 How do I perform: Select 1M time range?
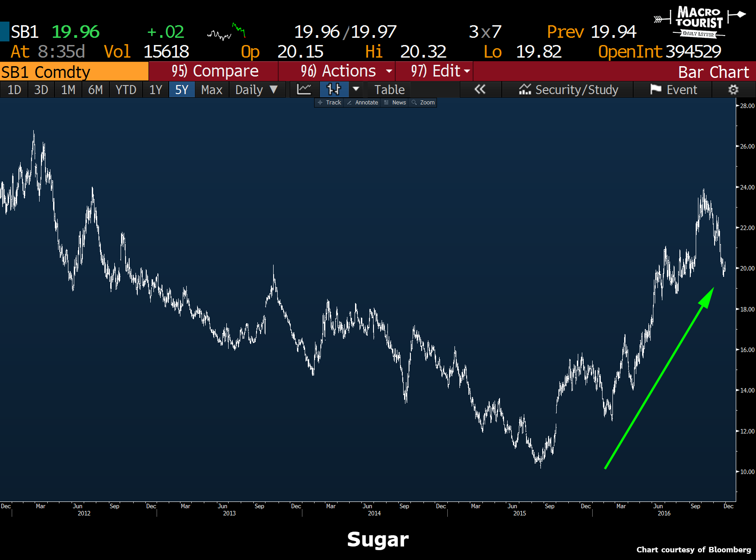point(68,90)
